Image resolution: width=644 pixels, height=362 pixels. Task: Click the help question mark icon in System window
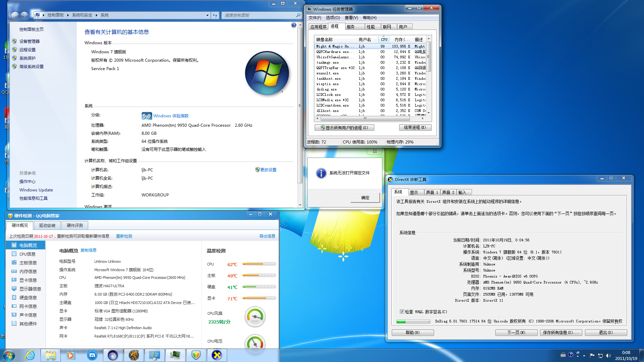point(293,25)
